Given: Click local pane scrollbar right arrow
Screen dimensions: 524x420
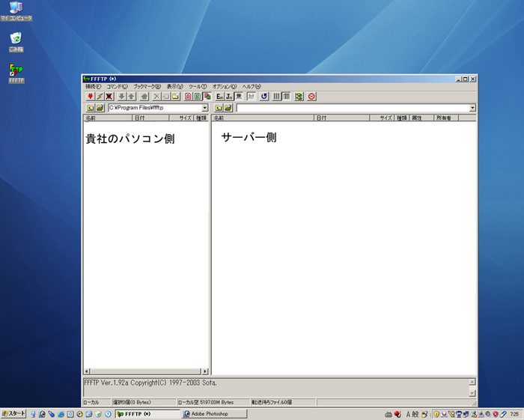Looking at the screenshot, I should pos(205,371).
